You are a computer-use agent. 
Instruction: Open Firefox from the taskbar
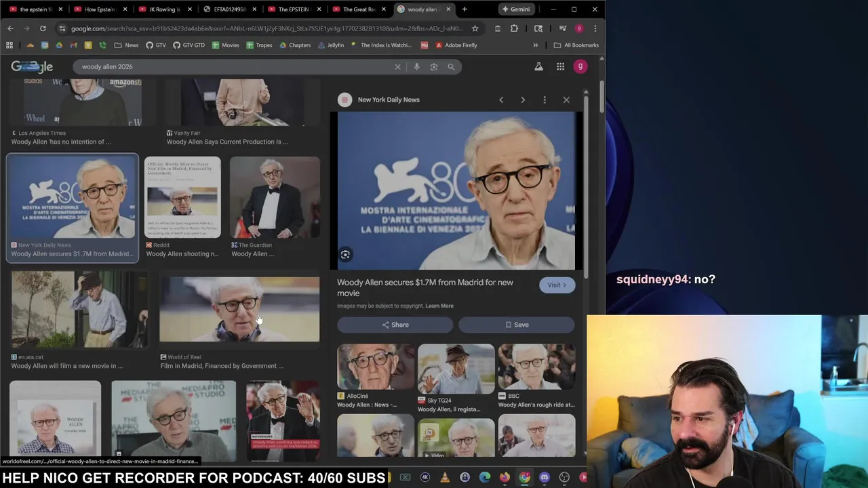tap(504, 477)
